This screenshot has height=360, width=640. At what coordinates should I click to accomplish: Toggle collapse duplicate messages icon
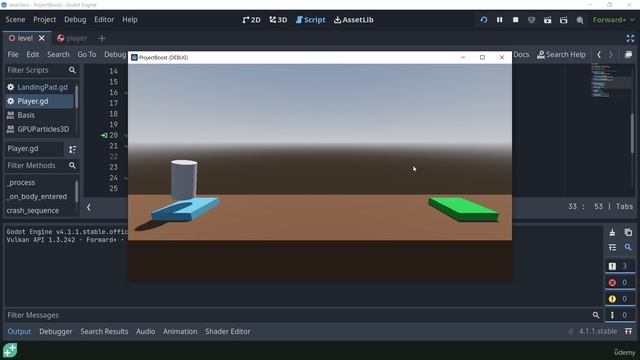coord(612,247)
